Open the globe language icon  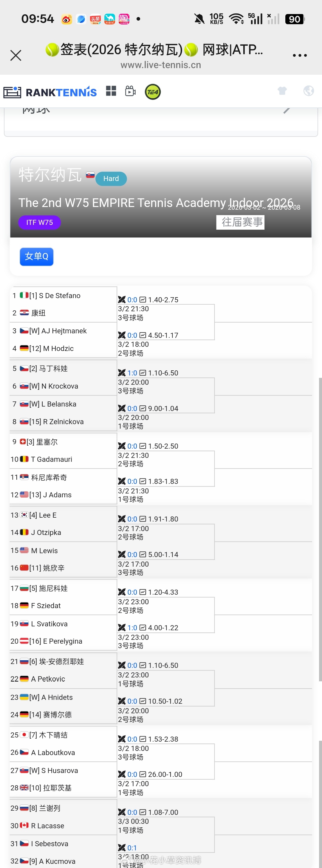(x=309, y=91)
